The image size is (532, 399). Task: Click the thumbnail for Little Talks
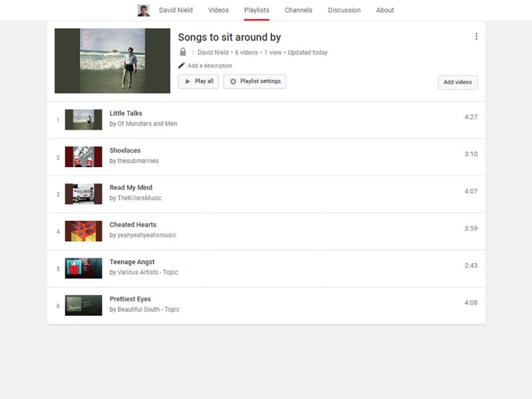click(x=83, y=119)
